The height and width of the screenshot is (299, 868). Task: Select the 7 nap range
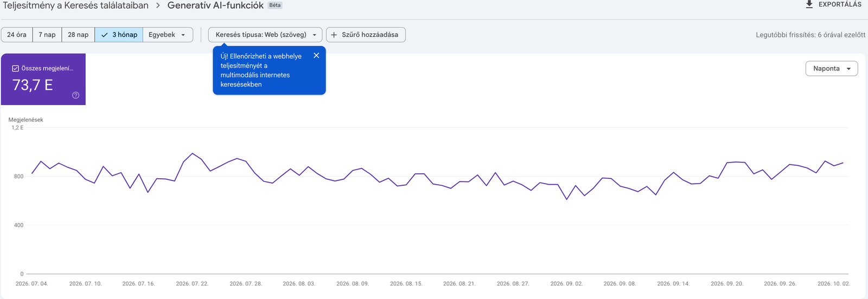[x=47, y=35]
